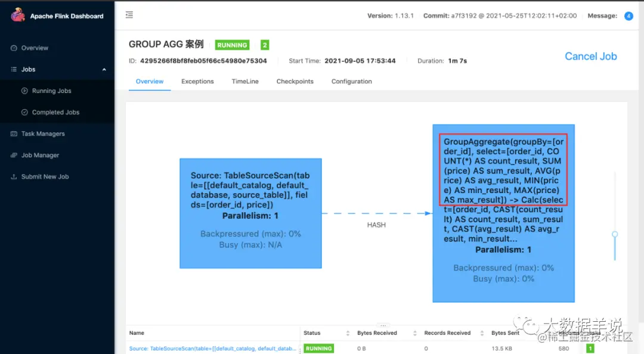Click the green RUNNING job status badge

pyautogui.click(x=232, y=45)
